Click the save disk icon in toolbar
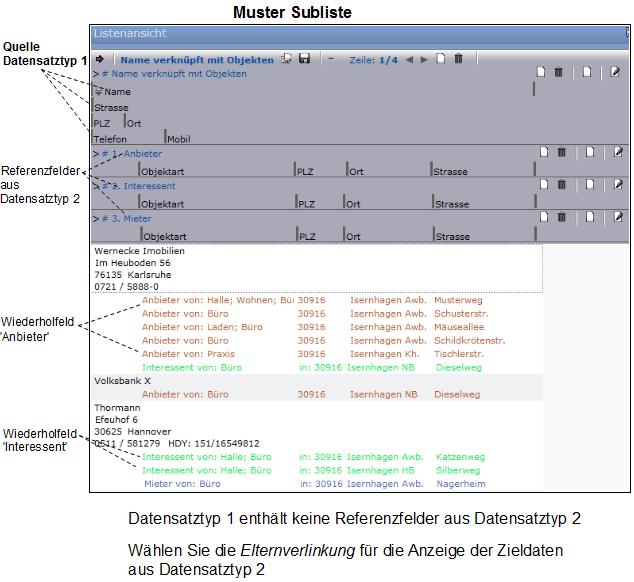The height and width of the screenshot is (582, 634). coord(304,59)
